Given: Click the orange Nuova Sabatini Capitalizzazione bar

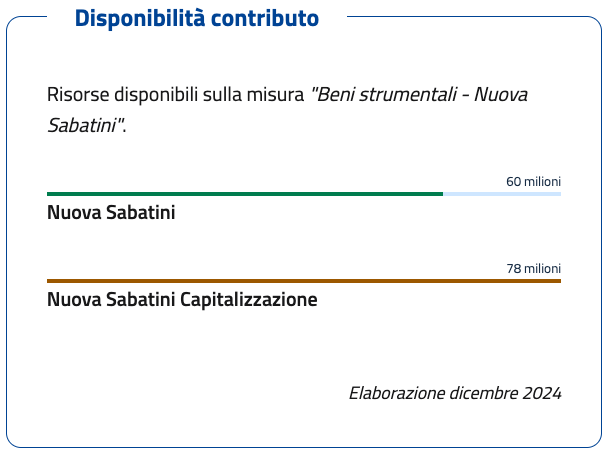Looking at the screenshot, I should (x=304, y=281).
